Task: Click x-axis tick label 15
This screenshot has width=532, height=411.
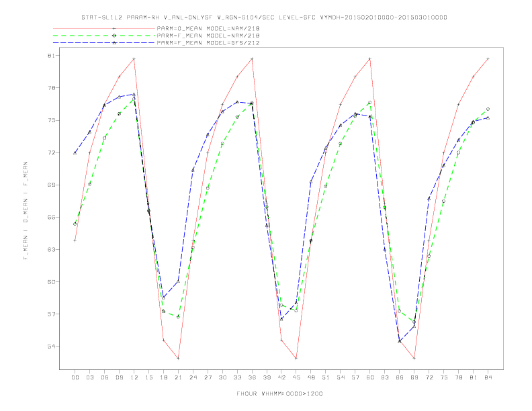Action: coord(148,377)
